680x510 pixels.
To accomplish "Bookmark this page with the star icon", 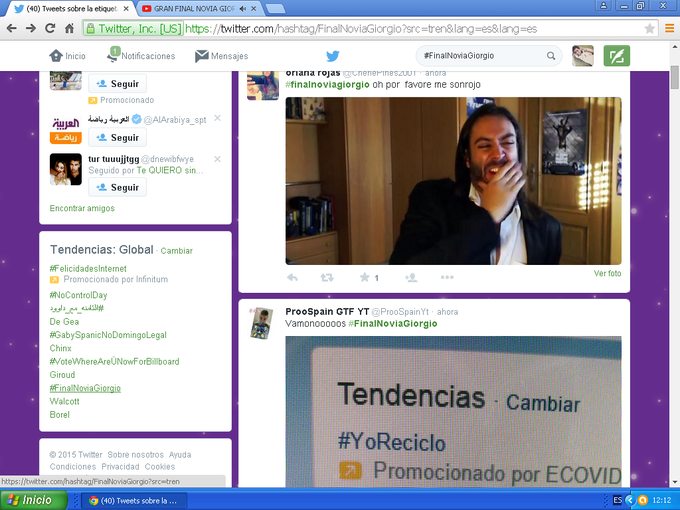I will (x=649, y=29).
